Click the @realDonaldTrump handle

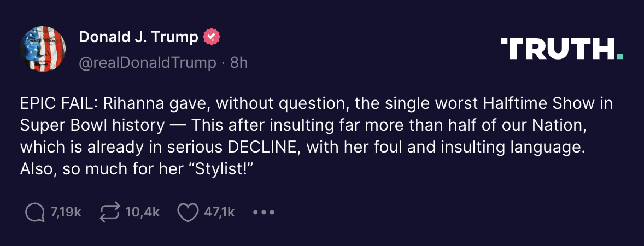(x=148, y=63)
